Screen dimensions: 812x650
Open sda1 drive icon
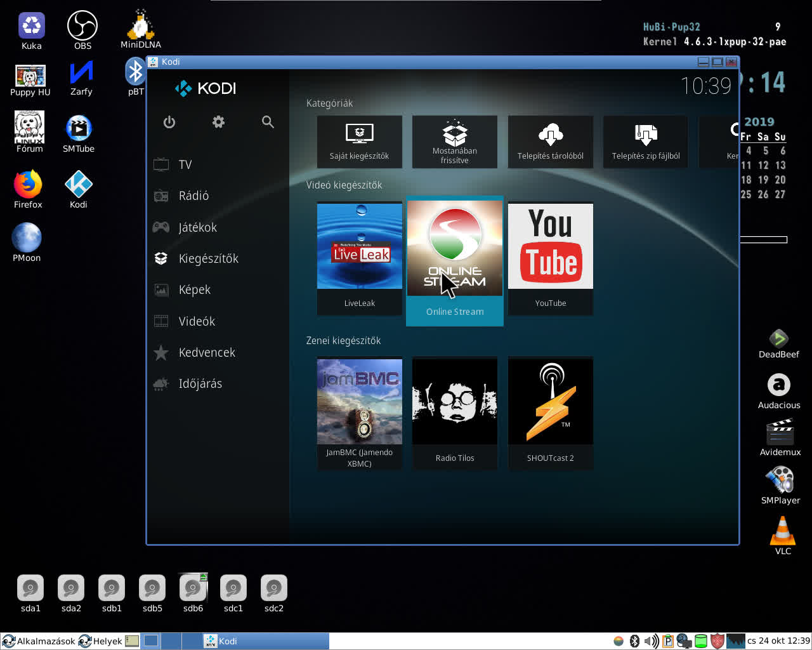pyautogui.click(x=30, y=594)
